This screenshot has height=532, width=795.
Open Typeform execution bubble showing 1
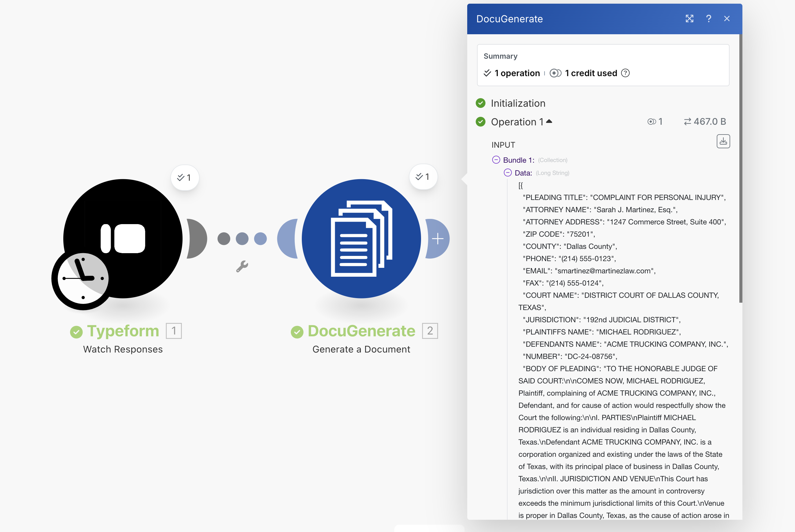pos(185,177)
